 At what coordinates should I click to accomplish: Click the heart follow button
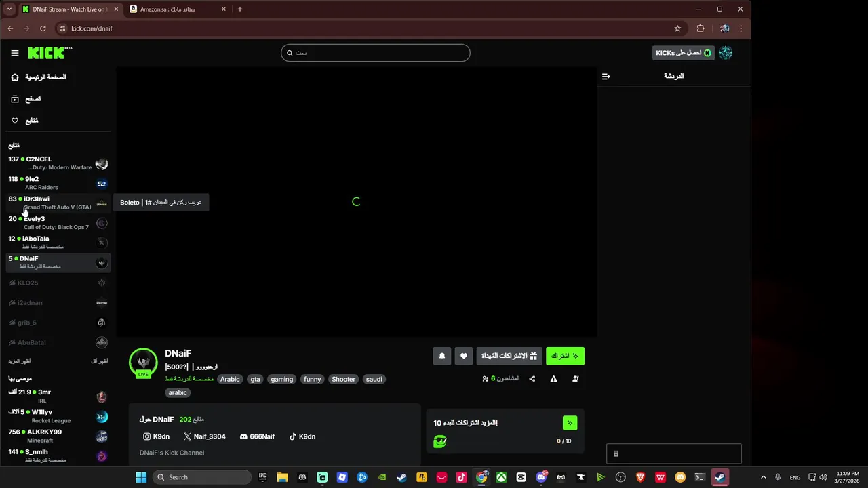point(464,356)
